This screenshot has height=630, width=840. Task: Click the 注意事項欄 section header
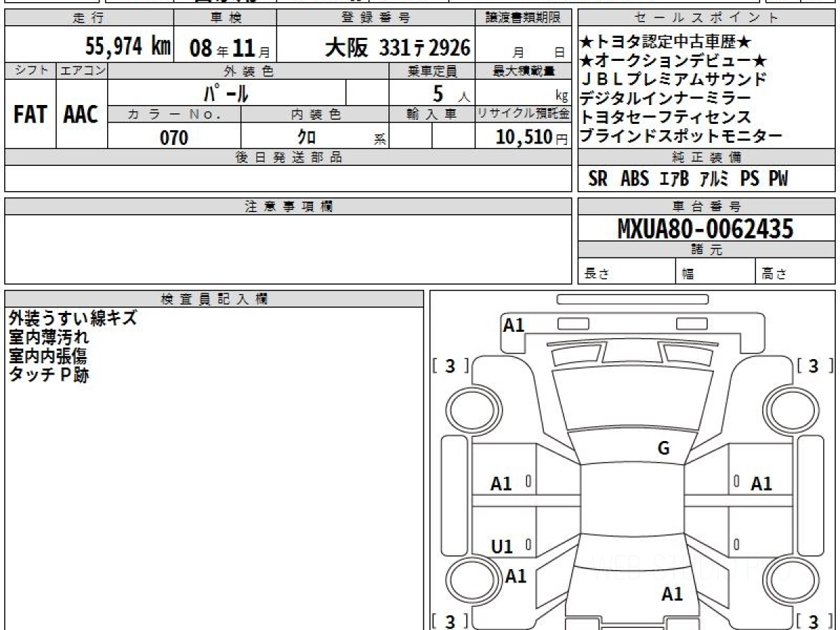[288, 206]
